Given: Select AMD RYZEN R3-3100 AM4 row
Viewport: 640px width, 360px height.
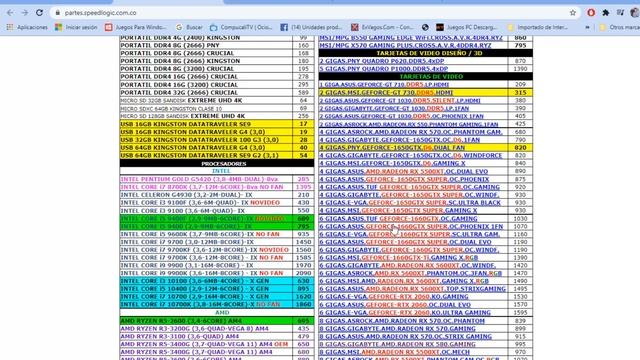Looking at the screenshot, I should coord(217,336).
